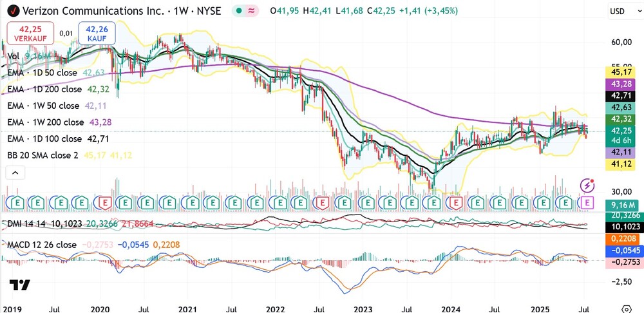Click the pink approximate-data indicator icon
The image size is (644, 313).
pos(252,11)
